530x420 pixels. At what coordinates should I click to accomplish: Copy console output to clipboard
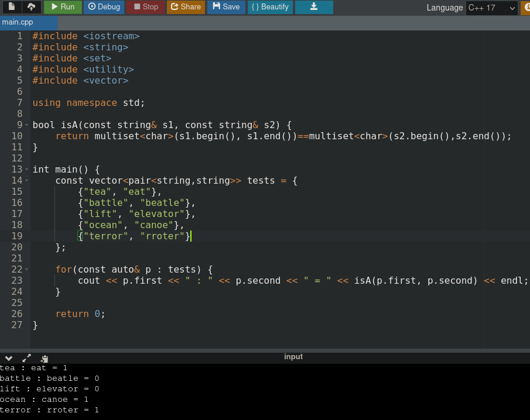pyautogui.click(x=45, y=358)
